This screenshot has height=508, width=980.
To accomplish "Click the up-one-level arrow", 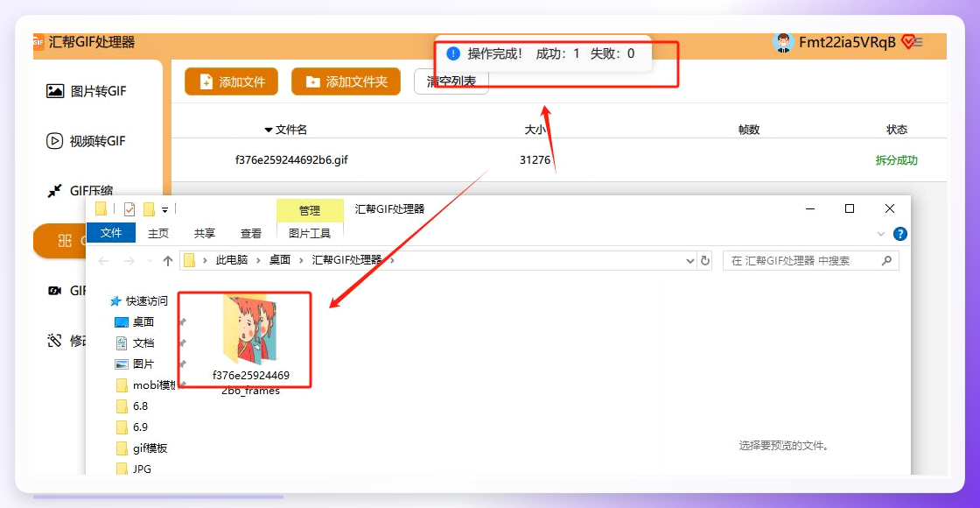I will (167, 261).
